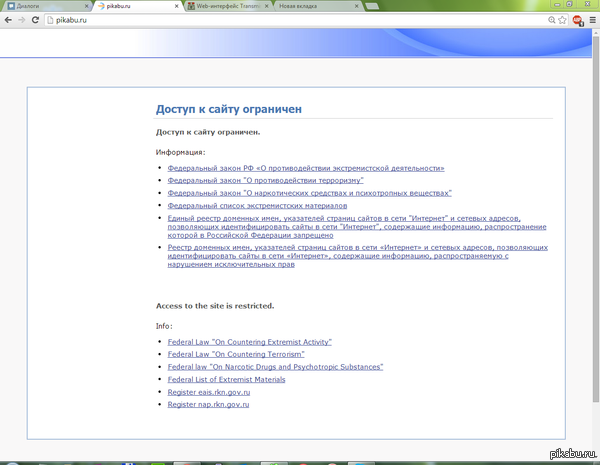
Task: Open the Chrome hamburger menu
Action: coord(592,20)
